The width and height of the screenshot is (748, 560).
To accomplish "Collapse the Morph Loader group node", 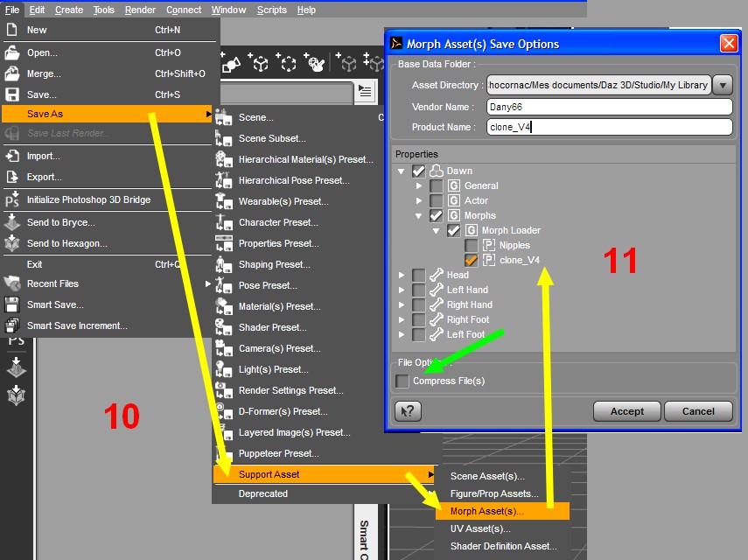I will pyautogui.click(x=436, y=230).
